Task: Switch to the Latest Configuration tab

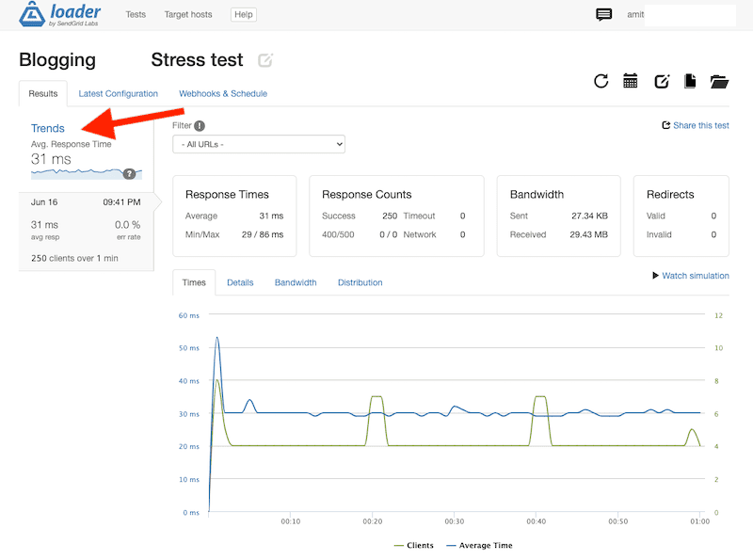Action: [x=118, y=93]
